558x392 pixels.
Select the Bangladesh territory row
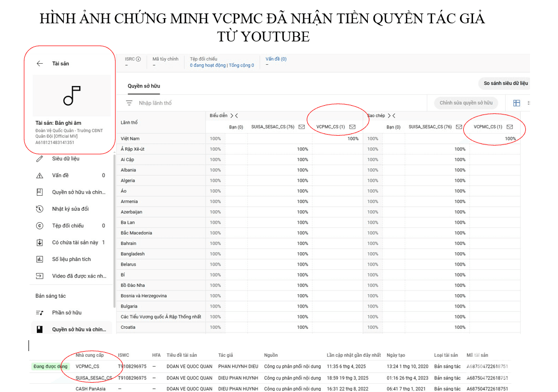319,254
